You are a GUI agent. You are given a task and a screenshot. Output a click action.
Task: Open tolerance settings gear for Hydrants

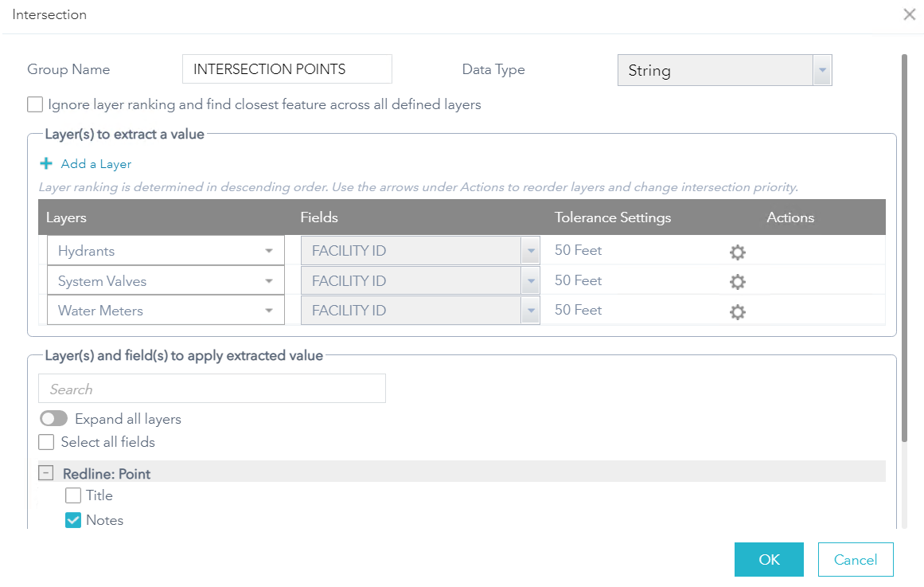pyautogui.click(x=738, y=252)
